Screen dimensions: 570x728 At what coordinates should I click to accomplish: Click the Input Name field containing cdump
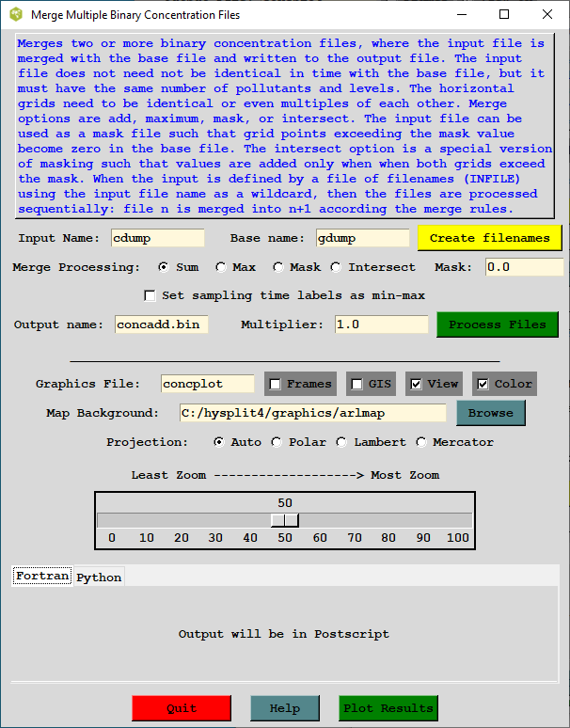pyautogui.click(x=157, y=238)
